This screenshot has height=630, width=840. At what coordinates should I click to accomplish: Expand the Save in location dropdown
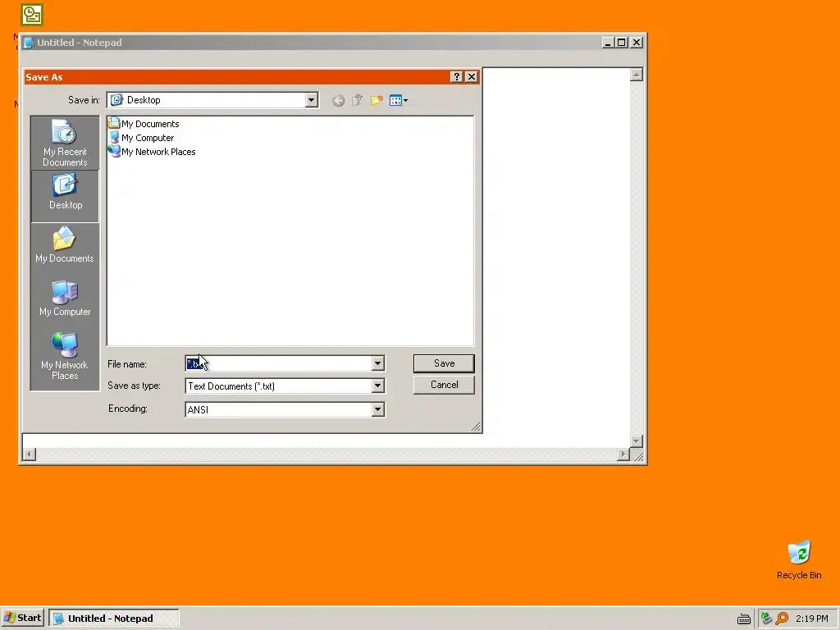click(311, 100)
